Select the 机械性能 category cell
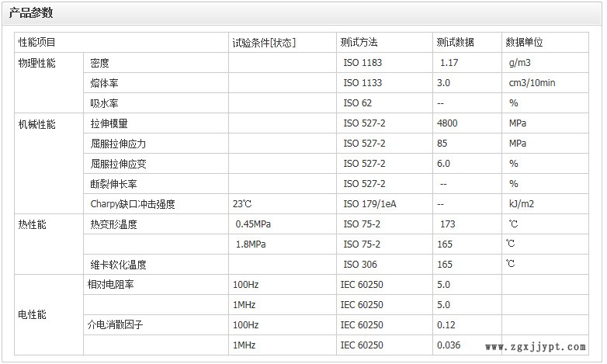Screen dimensions: 607x364 pos(37,123)
